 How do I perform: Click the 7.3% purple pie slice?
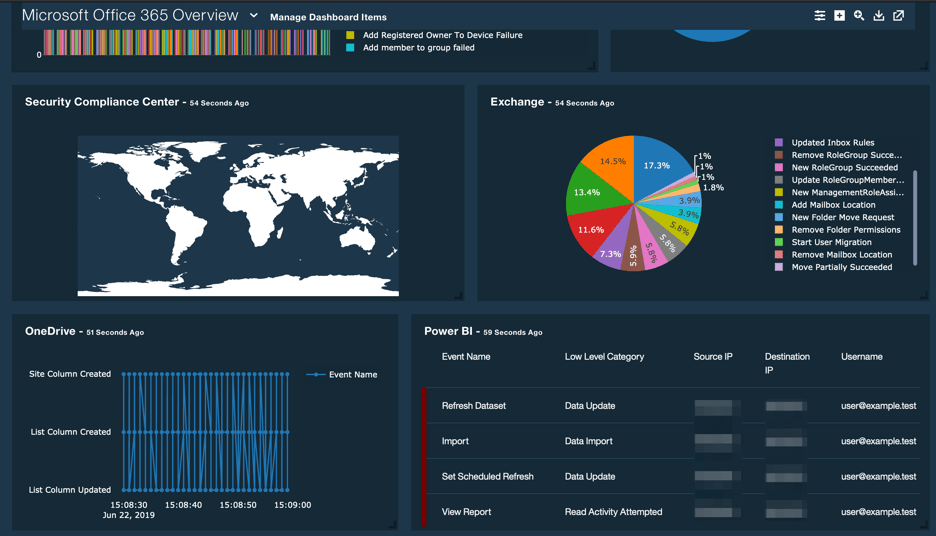[611, 254]
